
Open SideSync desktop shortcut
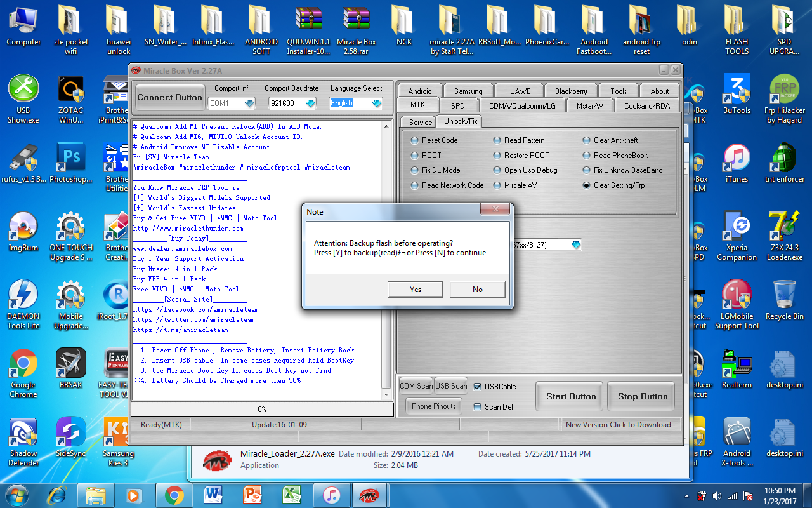pyautogui.click(x=71, y=437)
